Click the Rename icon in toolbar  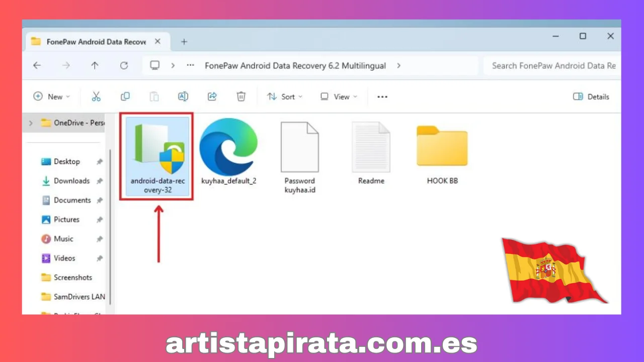click(x=183, y=97)
